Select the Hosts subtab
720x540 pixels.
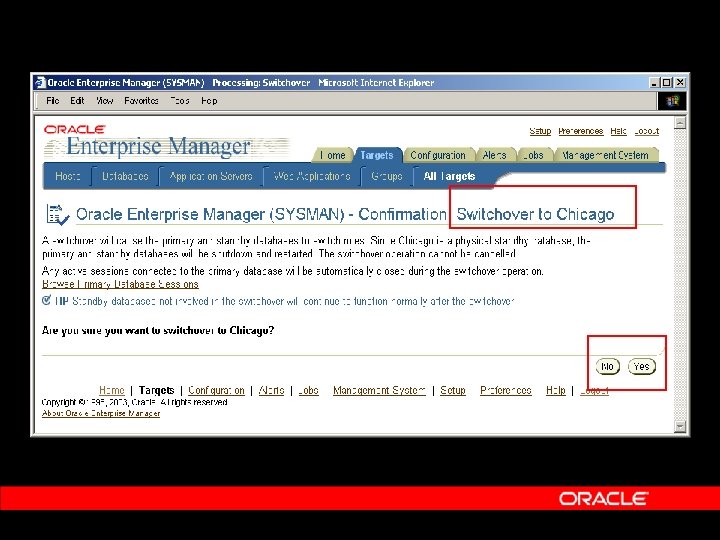(68, 176)
